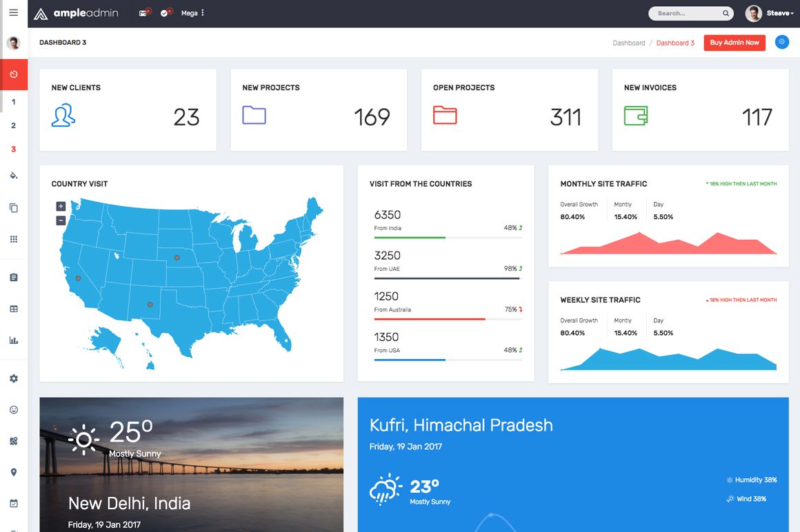Open the location pin sidebar icon

(x=14, y=472)
